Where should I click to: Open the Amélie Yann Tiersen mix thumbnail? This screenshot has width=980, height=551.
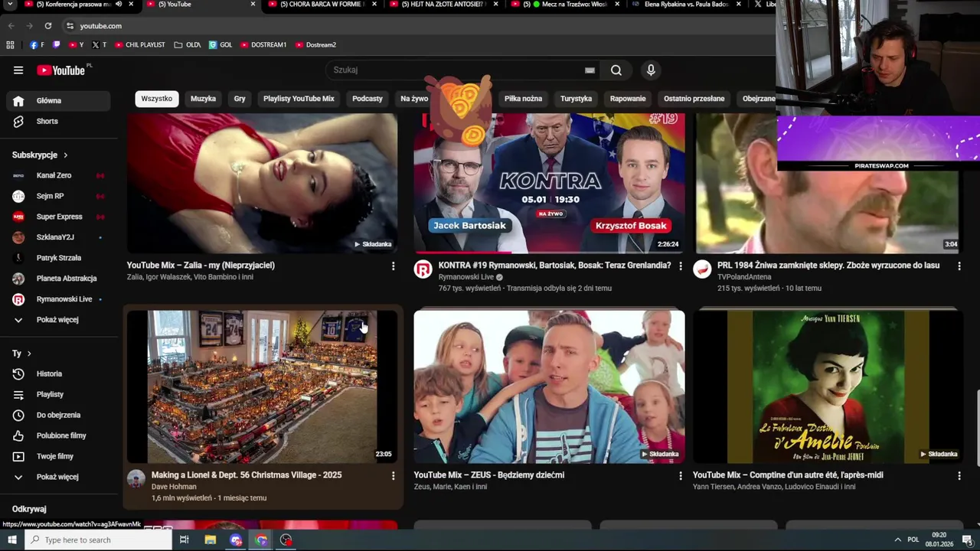[828, 386]
